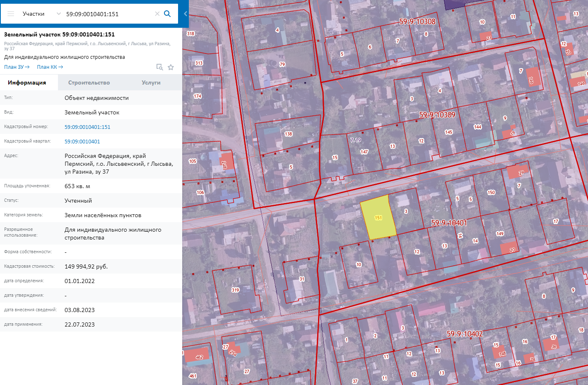
Task: Expand the Участки search type dropdown
Action: 58,14
